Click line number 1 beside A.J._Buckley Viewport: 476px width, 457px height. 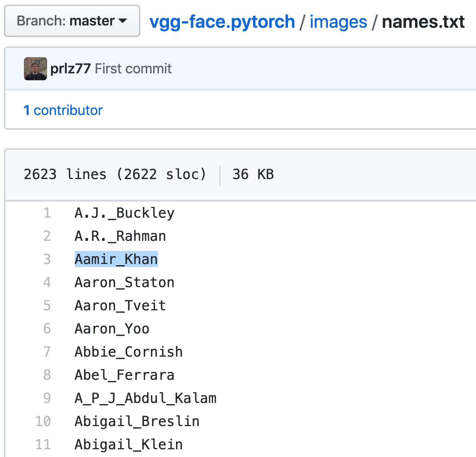click(47, 213)
